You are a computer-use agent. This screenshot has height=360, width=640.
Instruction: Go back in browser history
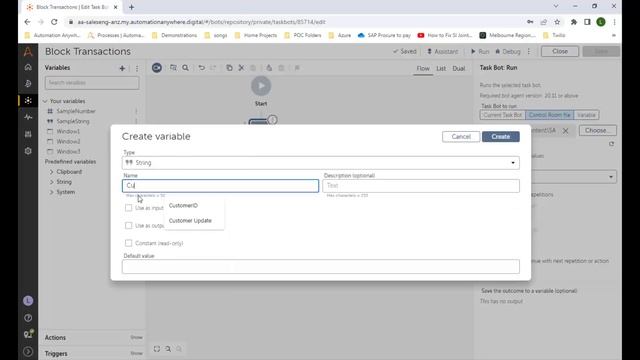click(x=27, y=22)
